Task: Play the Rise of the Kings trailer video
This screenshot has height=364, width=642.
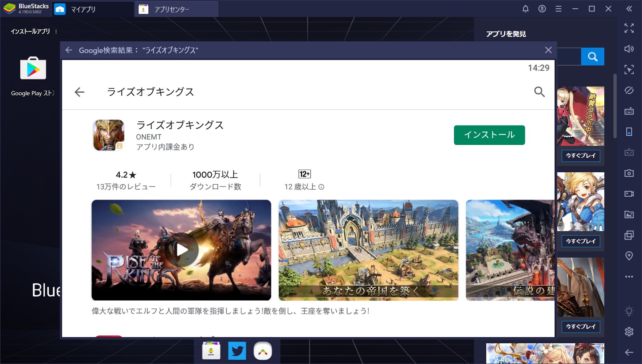Action: point(181,250)
